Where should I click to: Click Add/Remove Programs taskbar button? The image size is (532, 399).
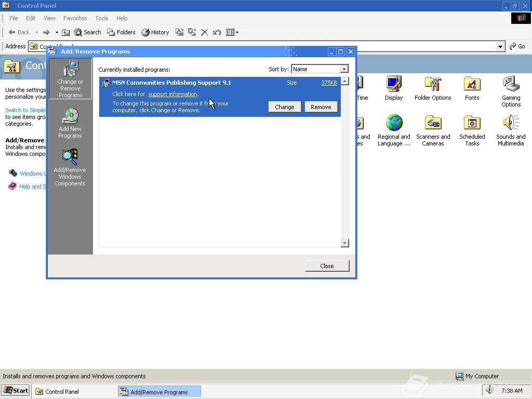159,392
